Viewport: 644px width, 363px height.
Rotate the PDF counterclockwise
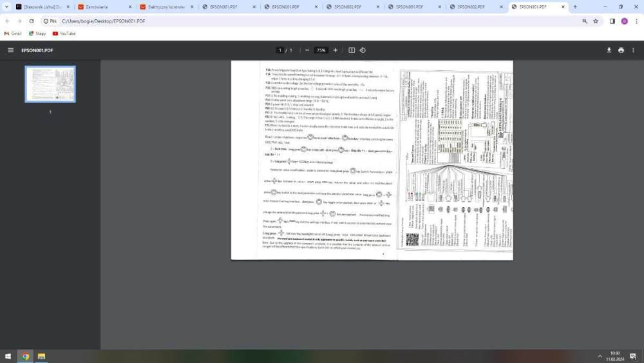[x=363, y=50]
